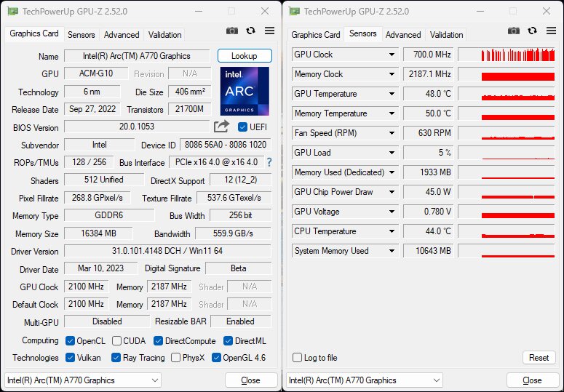Viewport: 564px width, 392px height.
Task: Click the 700.0 MHz GPU Clock reading
Action: click(x=428, y=55)
